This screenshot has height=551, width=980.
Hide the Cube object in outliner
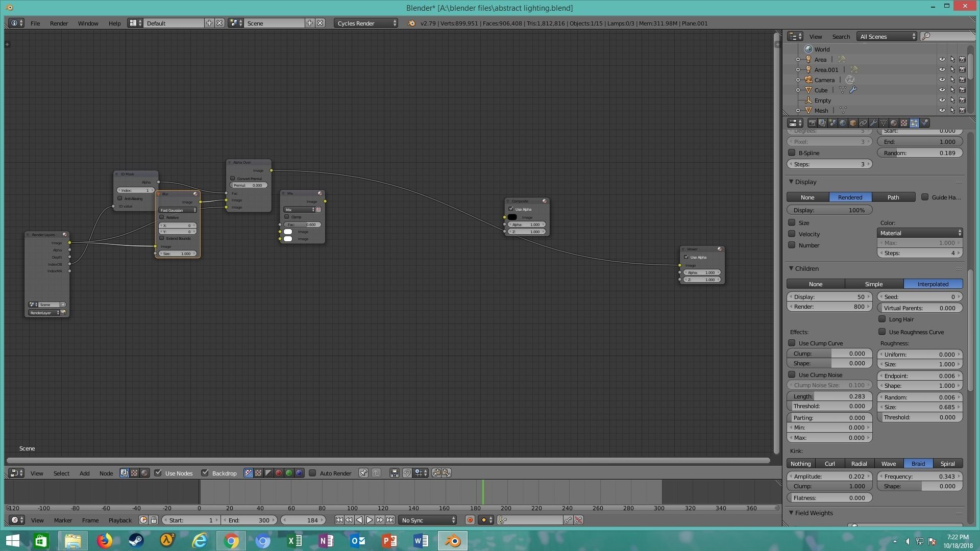click(x=942, y=90)
